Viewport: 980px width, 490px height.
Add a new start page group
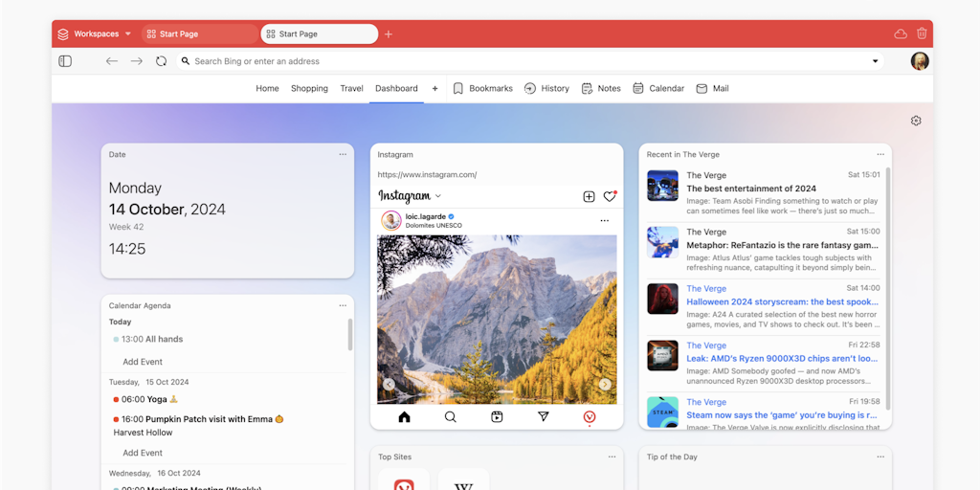coord(435,89)
